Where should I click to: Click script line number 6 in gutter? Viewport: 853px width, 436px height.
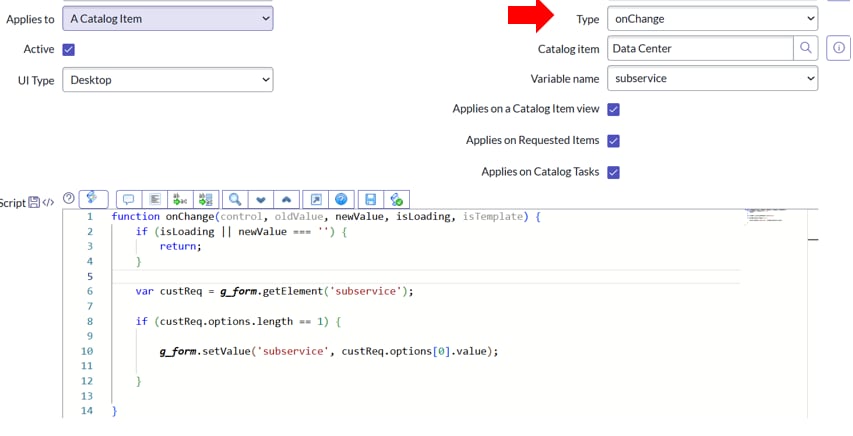(x=90, y=291)
